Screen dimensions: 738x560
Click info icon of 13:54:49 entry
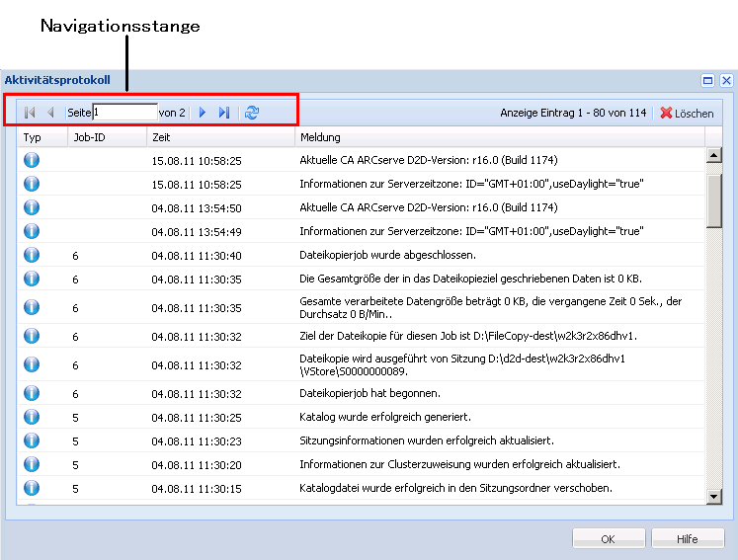click(x=32, y=231)
